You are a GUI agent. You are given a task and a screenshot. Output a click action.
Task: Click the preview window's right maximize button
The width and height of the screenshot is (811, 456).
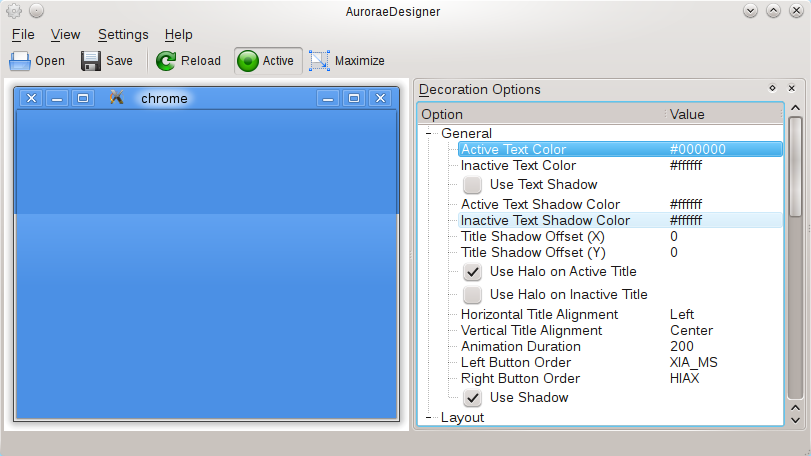(354, 98)
